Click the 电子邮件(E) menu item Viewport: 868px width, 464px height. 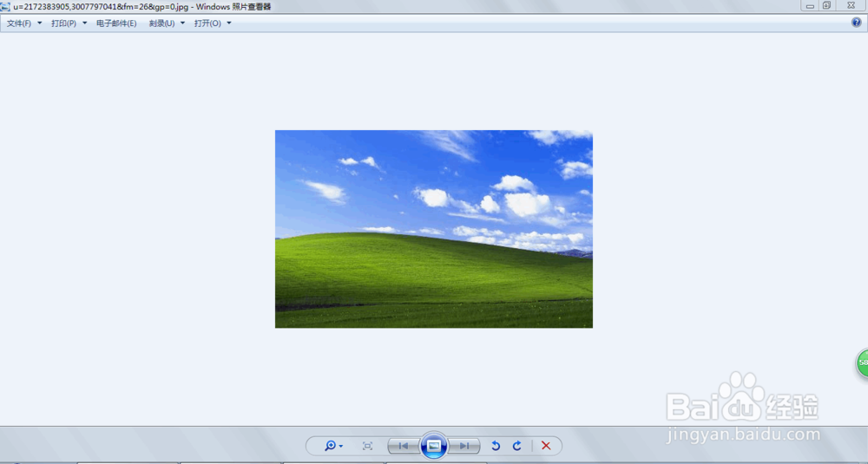click(116, 23)
